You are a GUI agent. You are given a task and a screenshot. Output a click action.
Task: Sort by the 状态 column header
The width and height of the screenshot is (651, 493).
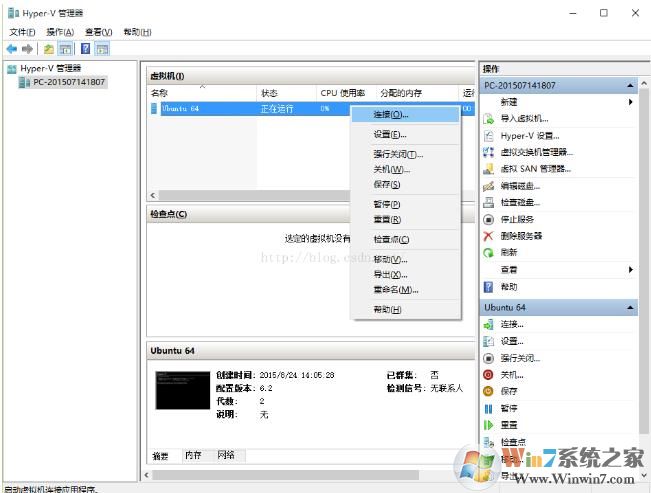(286, 93)
